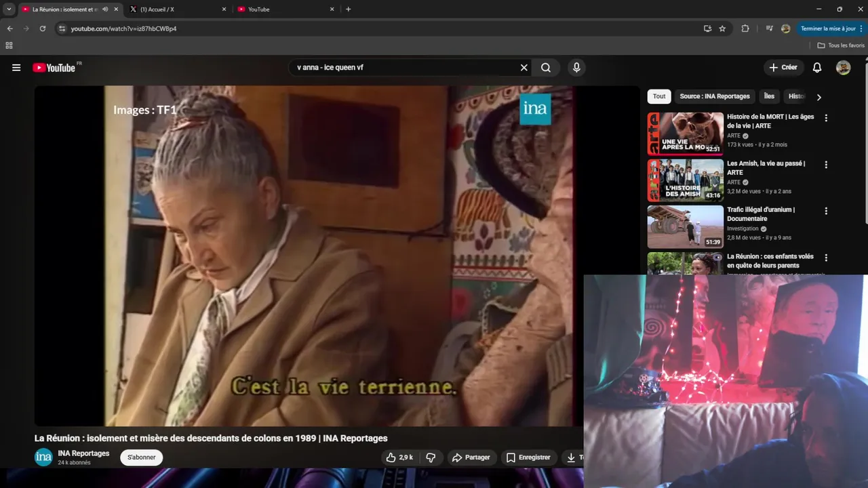Open title 'Les Amish, la vie au passé | ARTE'
868x488 pixels.
(x=766, y=168)
